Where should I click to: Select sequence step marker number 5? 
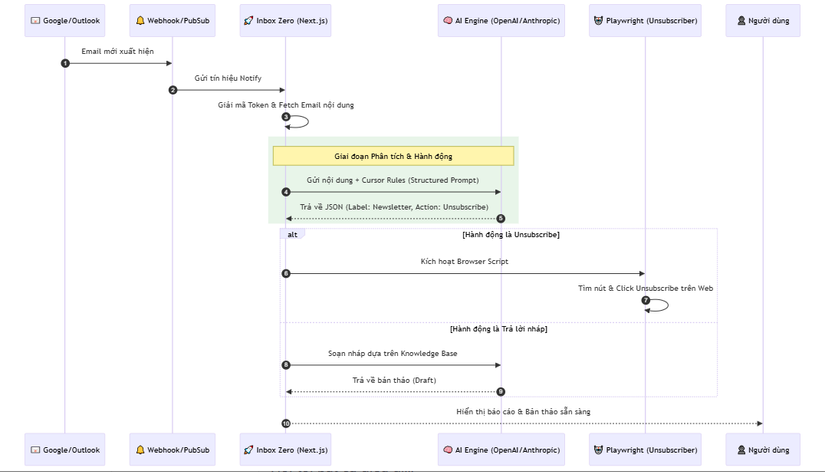click(501, 218)
